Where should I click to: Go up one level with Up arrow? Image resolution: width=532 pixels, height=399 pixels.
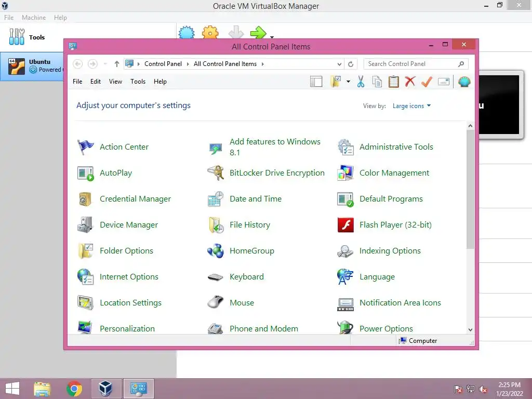pyautogui.click(x=117, y=64)
